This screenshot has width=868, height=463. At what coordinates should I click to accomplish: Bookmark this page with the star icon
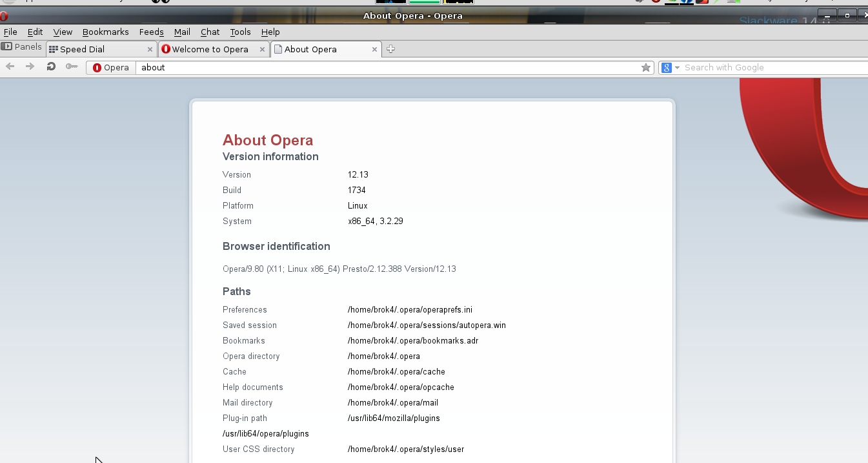645,68
